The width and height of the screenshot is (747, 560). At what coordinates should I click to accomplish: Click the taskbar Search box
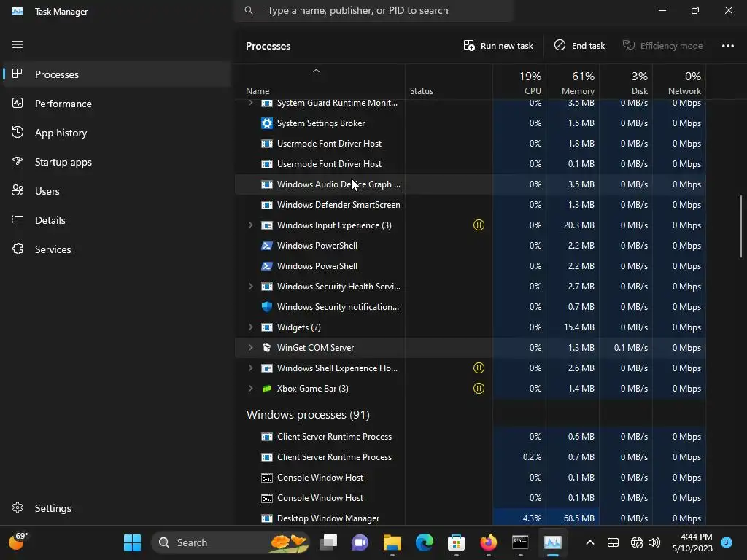pyautogui.click(x=231, y=542)
